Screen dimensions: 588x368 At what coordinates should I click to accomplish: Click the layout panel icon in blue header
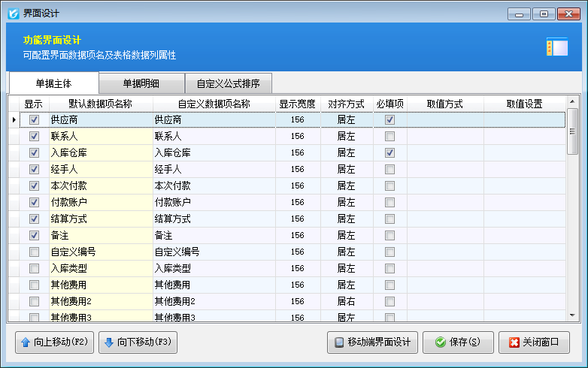(556, 47)
